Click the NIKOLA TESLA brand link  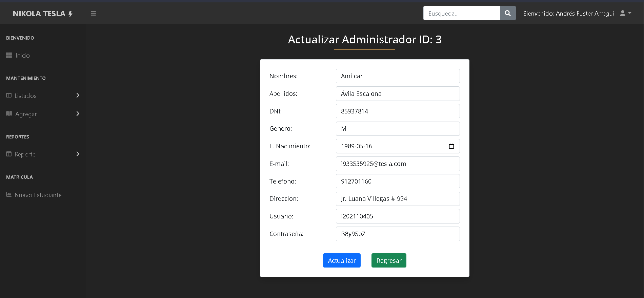pyautogui.click(x=43, y=14)
